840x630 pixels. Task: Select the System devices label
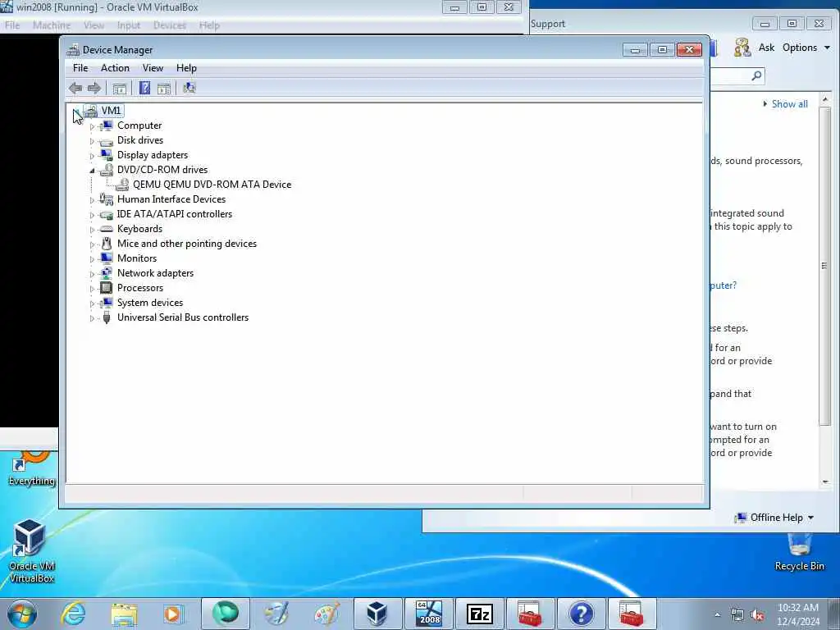[150, 303]
